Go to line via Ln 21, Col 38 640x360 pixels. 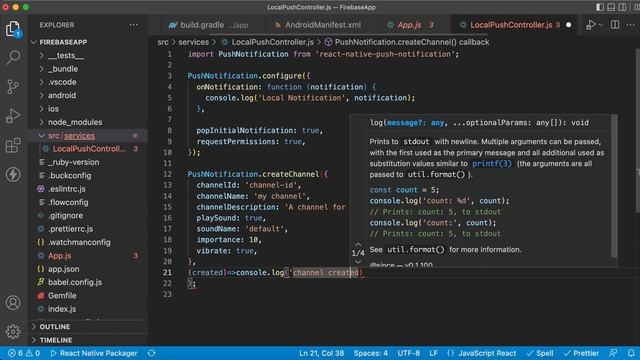point(322,353)
